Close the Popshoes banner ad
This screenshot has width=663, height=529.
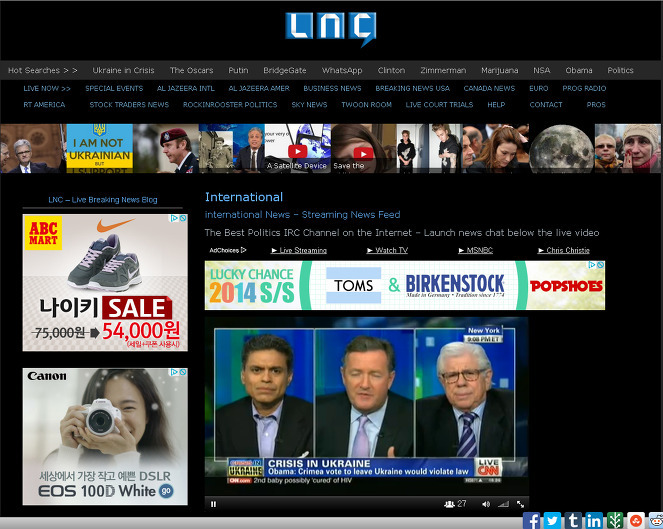[600, 265]
